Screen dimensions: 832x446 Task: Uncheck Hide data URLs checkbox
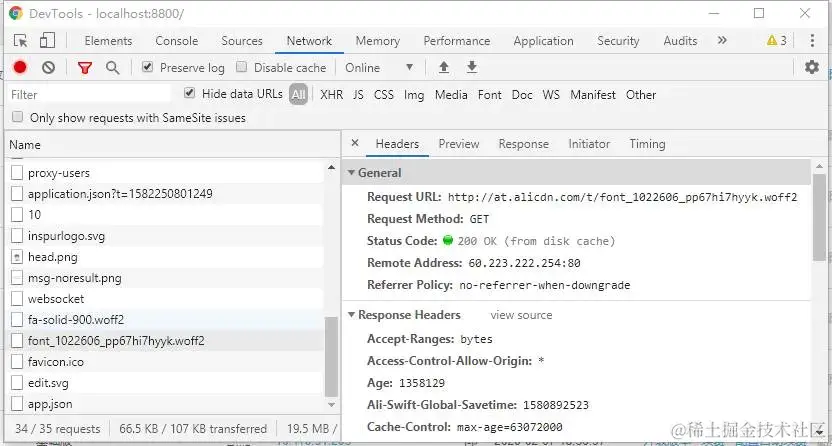189,93
